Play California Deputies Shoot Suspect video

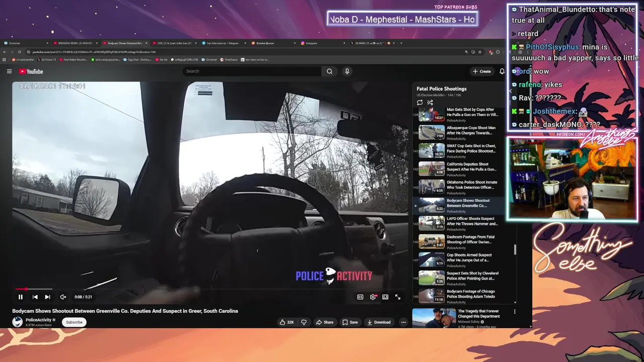(x=458, y=169)
